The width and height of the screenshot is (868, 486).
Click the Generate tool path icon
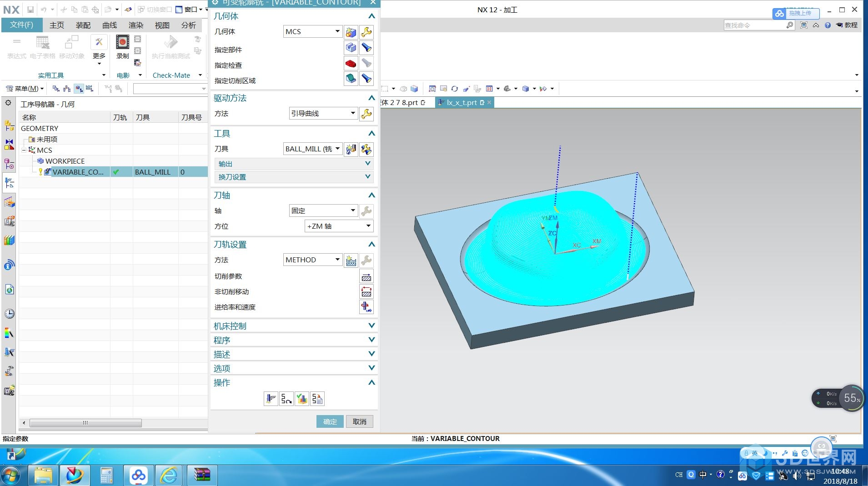pos(271,399)
